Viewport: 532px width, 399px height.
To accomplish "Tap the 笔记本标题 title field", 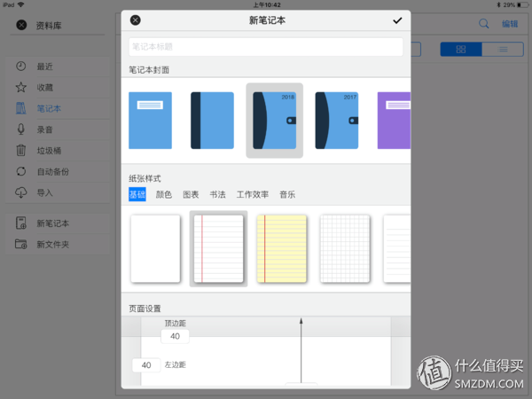I will point(266,47).
